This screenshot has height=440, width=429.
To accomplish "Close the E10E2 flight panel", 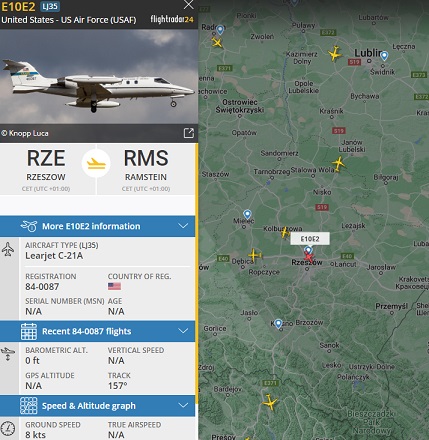I will pos(189,5).
